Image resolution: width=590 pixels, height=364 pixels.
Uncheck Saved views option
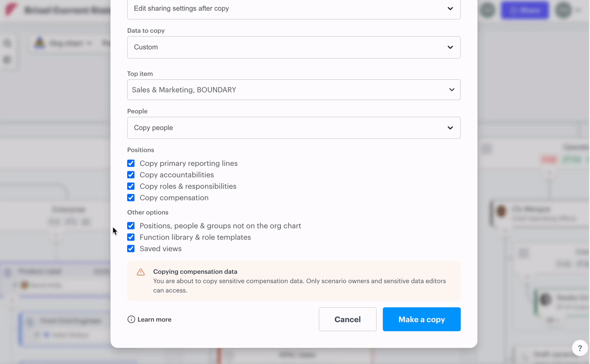tap(131, 249)
